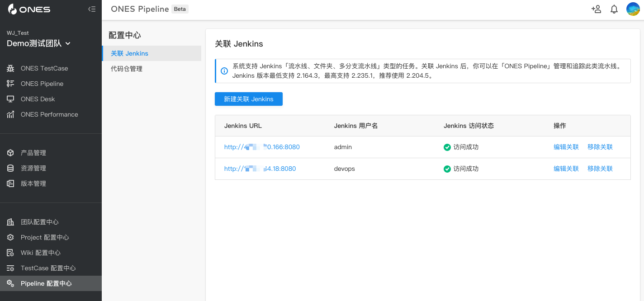The width and height of the screenshot is (644, 301).
Task: Click 访问成功 text in devops row
Action: tap(466, 169)
